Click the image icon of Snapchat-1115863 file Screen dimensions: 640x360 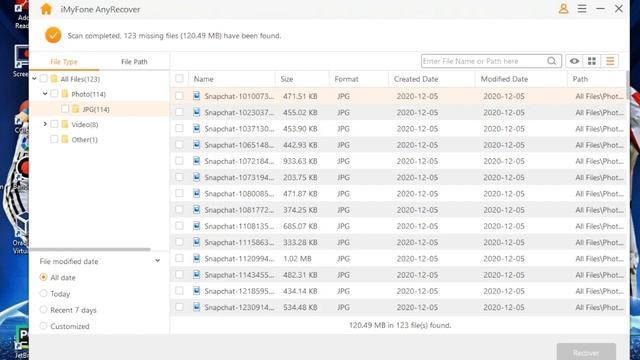(197, 242)
